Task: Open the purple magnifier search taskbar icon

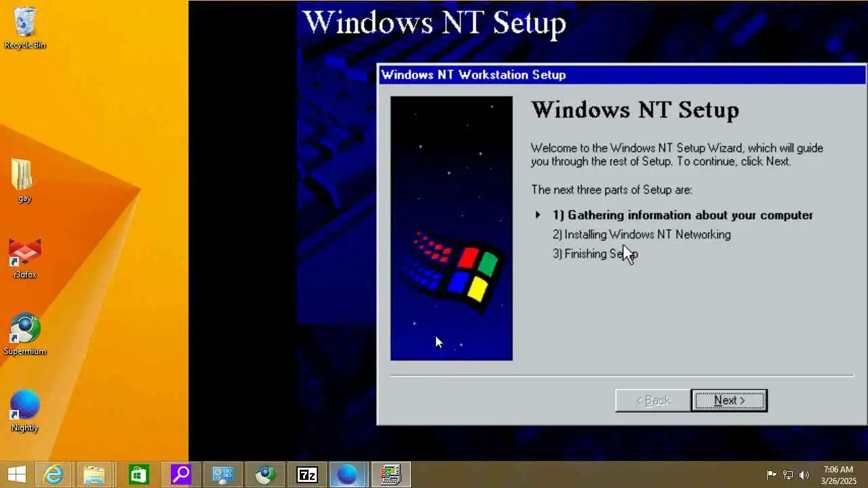Action: pyautogui.click(x=180, y=474)
